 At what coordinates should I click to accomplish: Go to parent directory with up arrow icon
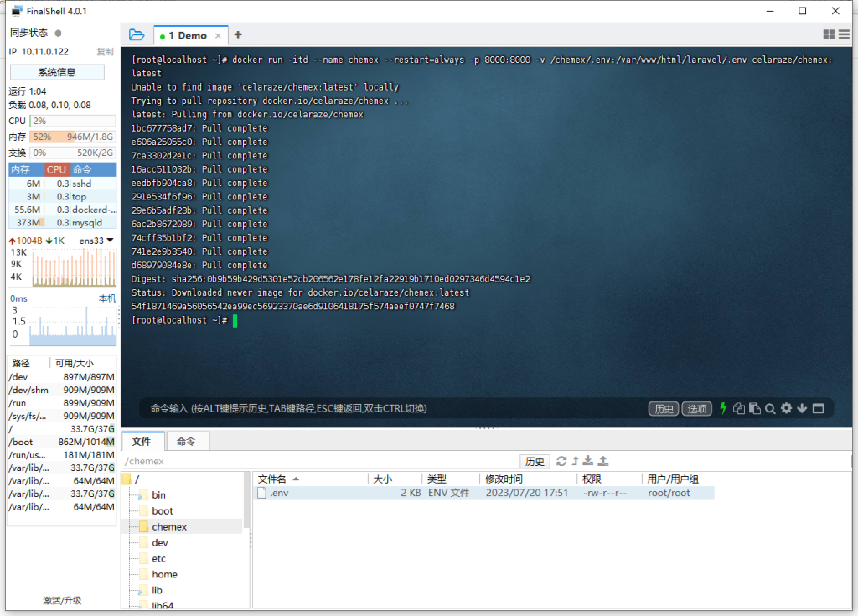pos(575,461)
